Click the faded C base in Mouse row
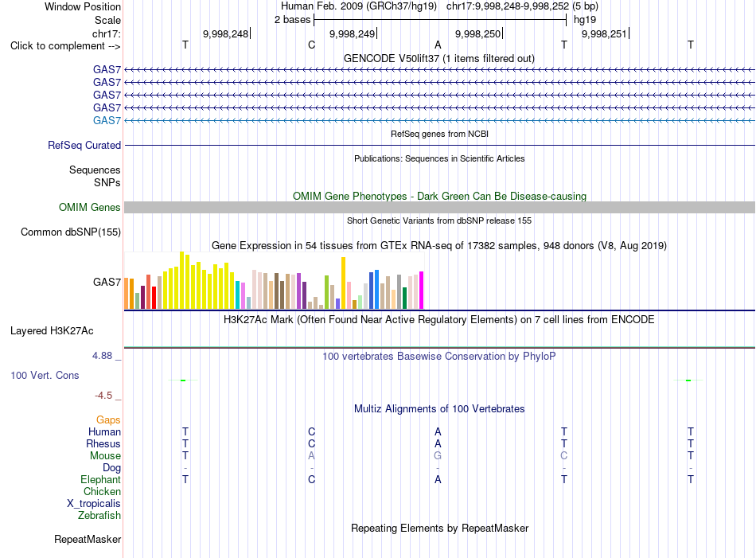 [x=564, y=456]
